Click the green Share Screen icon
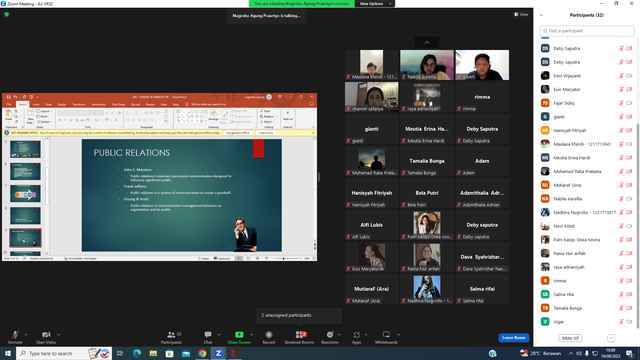This screenshot has height=360, width=640. click(239, 335)
